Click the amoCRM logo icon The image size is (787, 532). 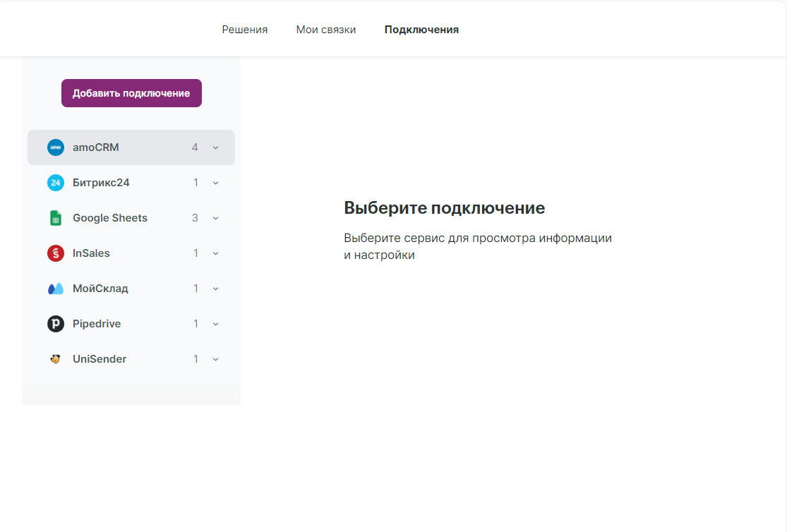click(x=56, y=147)
